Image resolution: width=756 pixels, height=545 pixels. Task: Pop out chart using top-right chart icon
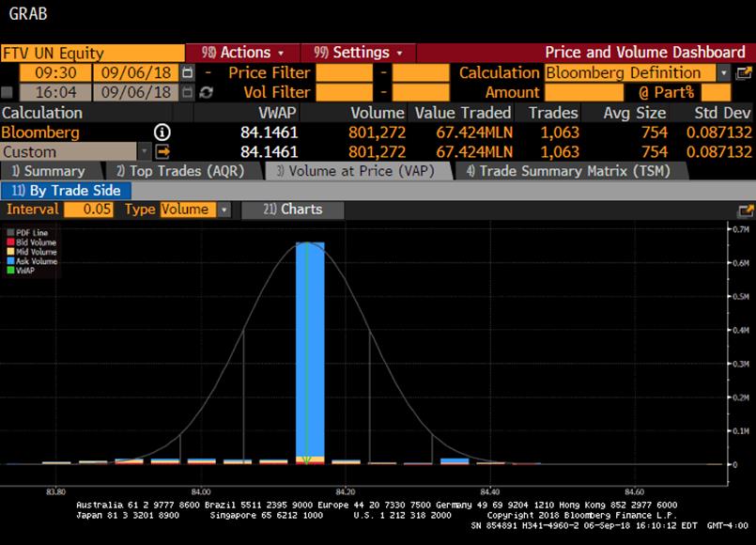(747, 210)
